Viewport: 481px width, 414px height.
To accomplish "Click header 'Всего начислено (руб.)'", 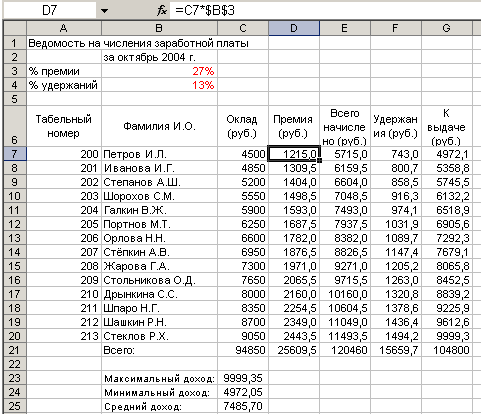I will coord(345,126).
